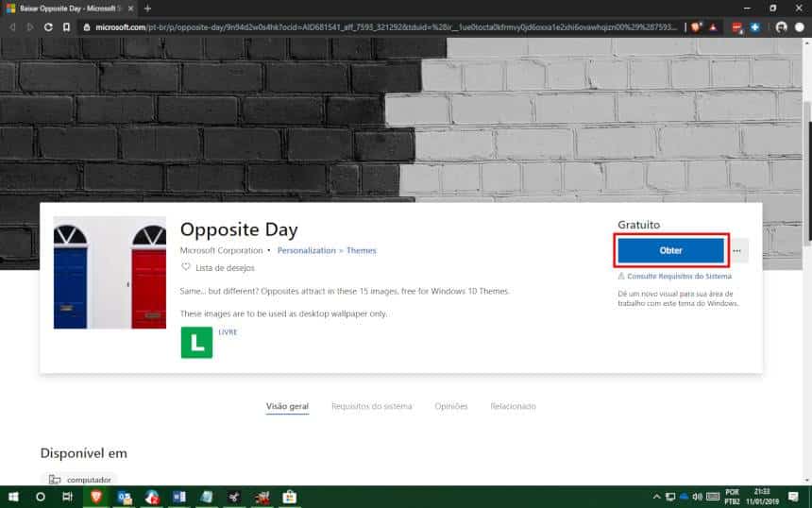Viewport: 812px width, 508px height.
Task: Open Task View on the taskbar
Action: pyautogui.click(x=67, y=497)
